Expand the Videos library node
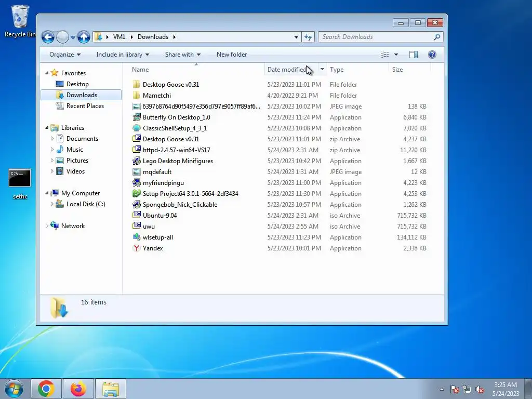Image resolution: width=532 pixels, height=399 pixels. coord(52,171)
